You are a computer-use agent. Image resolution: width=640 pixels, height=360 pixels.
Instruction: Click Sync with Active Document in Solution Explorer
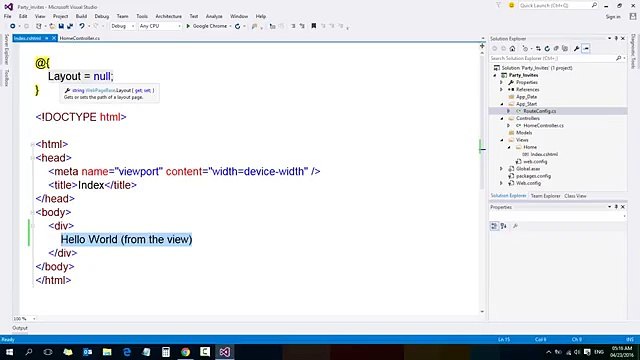(538, 49)
